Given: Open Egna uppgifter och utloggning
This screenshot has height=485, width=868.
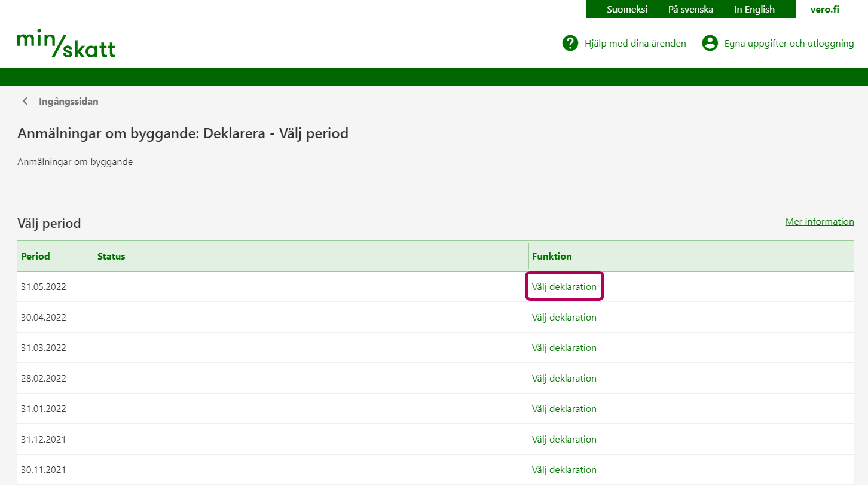Looking at the screenshot, I should pyautogui.click(x=788, y=43).
